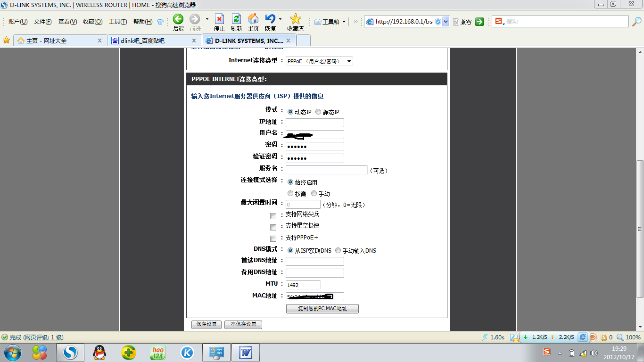Click the forward (前进) navigation icon

pos(195,19)
